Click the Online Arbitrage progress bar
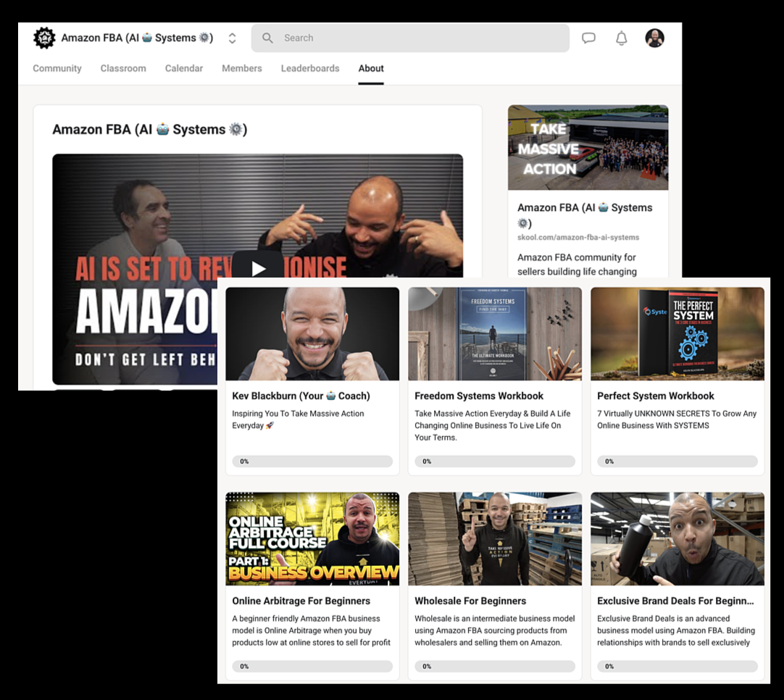784x700 pixels. [x=312, y=667]
